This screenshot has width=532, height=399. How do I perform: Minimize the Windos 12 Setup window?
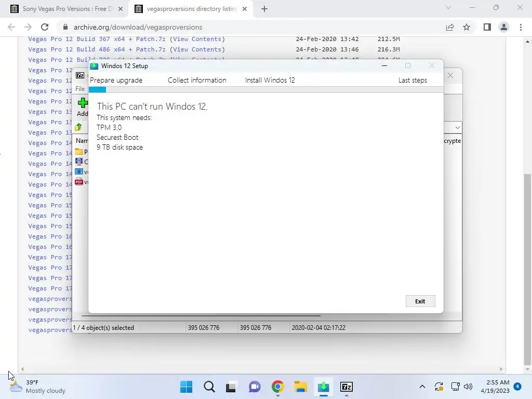pyautogui.click(x=384, y=66)
